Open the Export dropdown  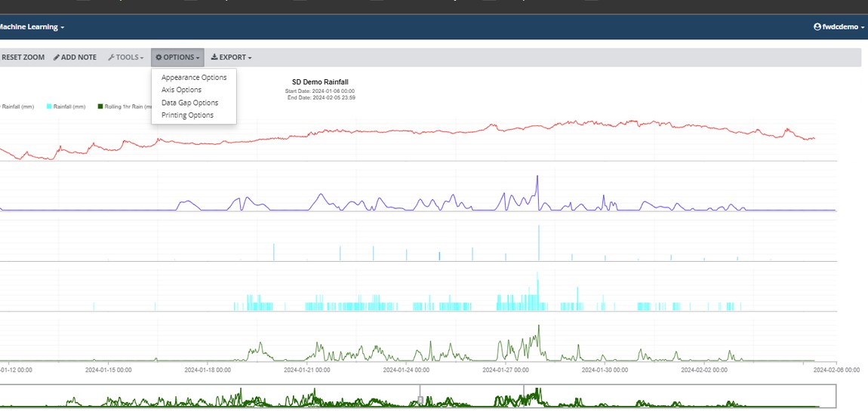tap(232, 57)
